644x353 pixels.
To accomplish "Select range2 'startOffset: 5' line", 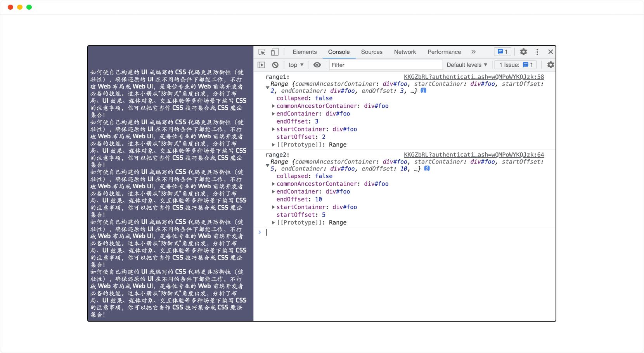I will 301,215.
